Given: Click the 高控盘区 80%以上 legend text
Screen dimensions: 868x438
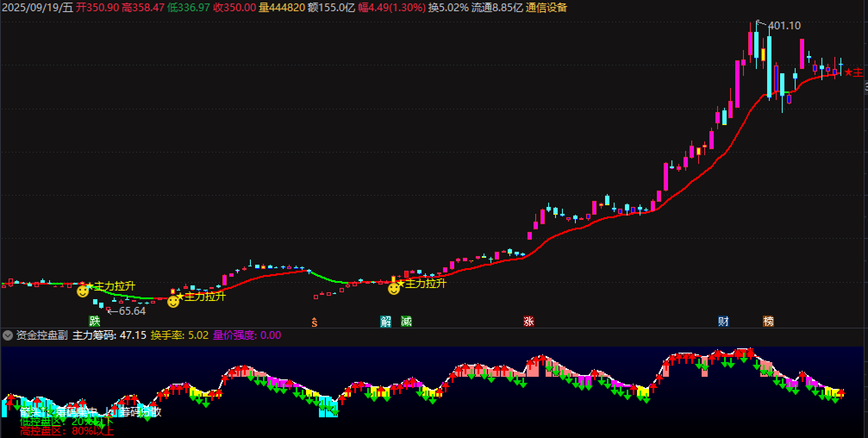Looking at the screenshot, I should pos(67,431).
